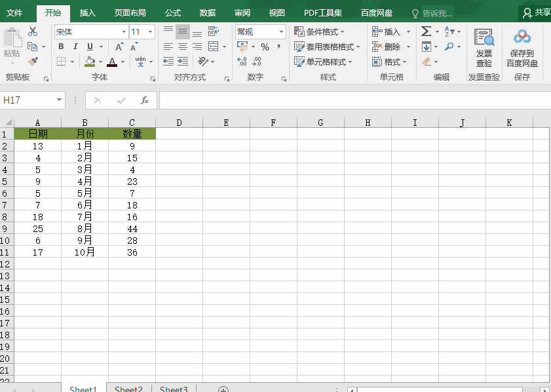Screen dimensions: 551x392
Task: Align text right
Action: (x=197, y=47)
